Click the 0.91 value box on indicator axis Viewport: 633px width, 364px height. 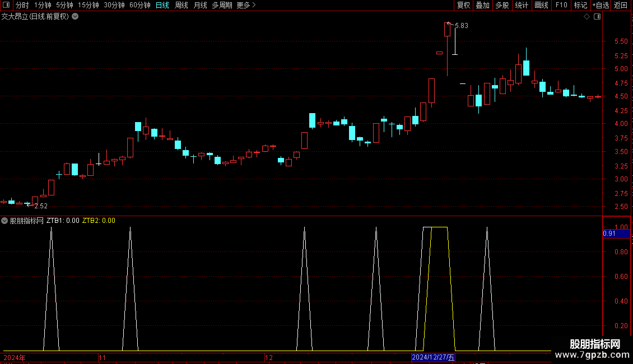(x=616, y=234)
